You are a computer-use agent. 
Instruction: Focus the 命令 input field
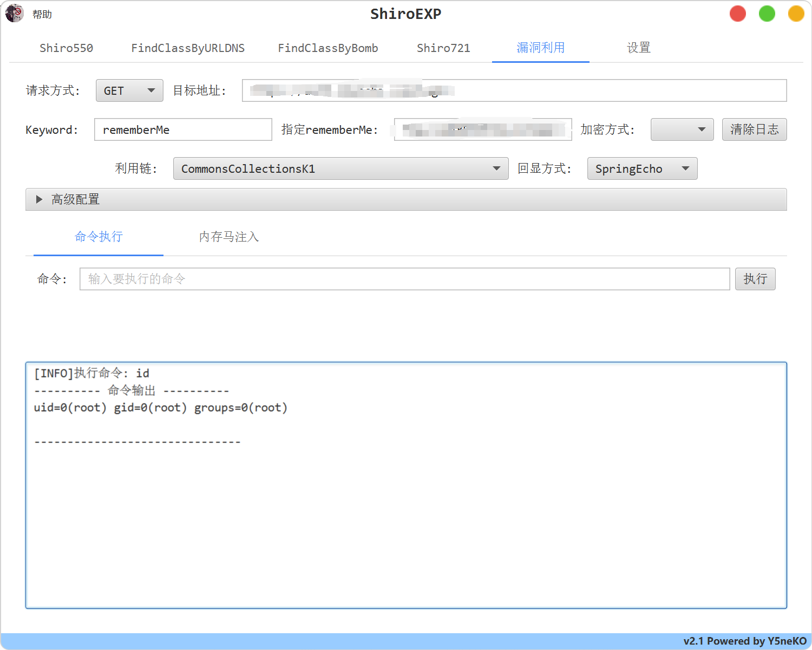tap(404, 279)
